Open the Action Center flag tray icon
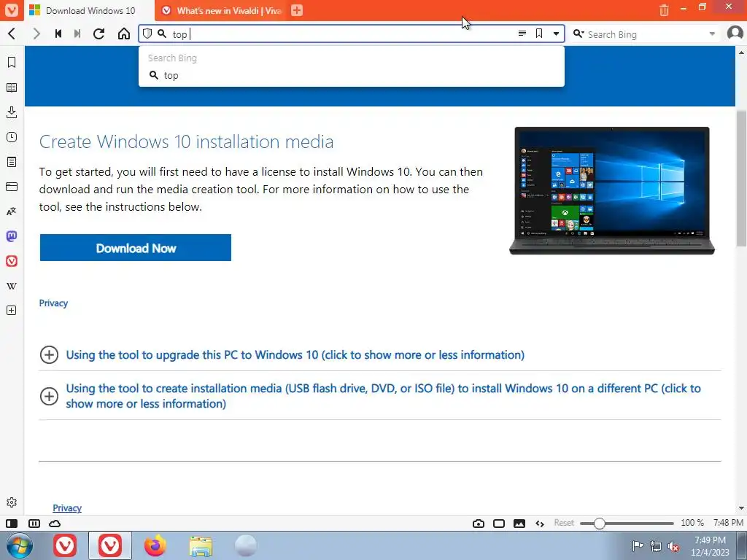 point(638,546)
